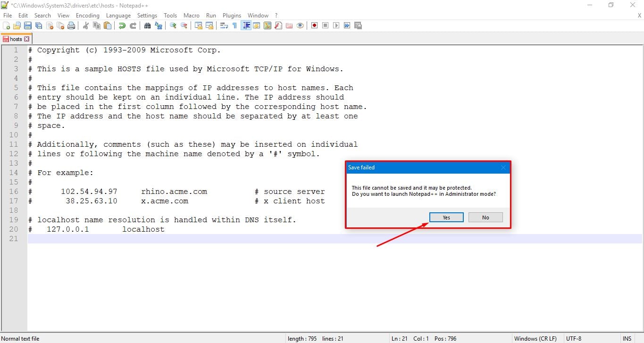
Task: Click Windows (CR LF) in status bar
Action: [535, 339]
